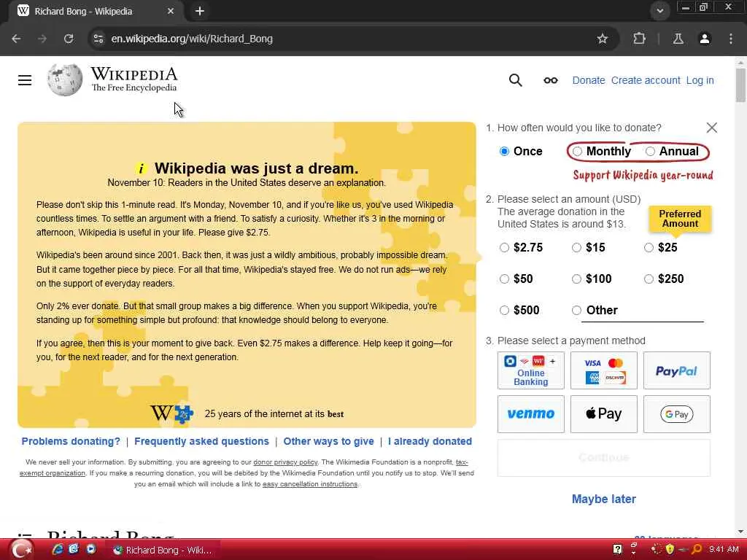Select the Other amount radio
This screenshot has height=560, width=747.
[576, 311]
